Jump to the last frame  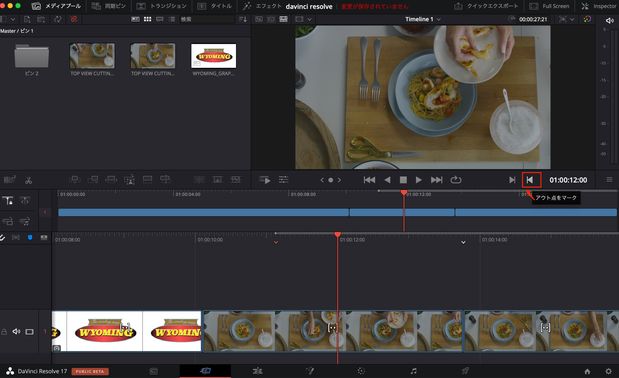coord(436,180)
